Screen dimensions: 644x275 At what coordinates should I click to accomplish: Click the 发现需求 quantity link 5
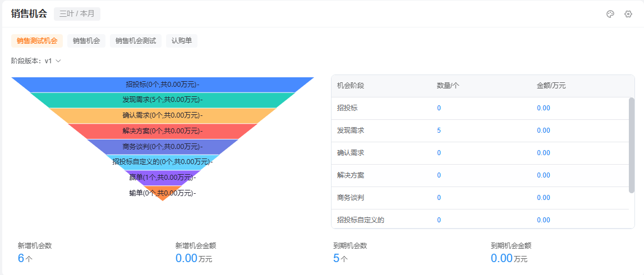click(x=439, y=130)
